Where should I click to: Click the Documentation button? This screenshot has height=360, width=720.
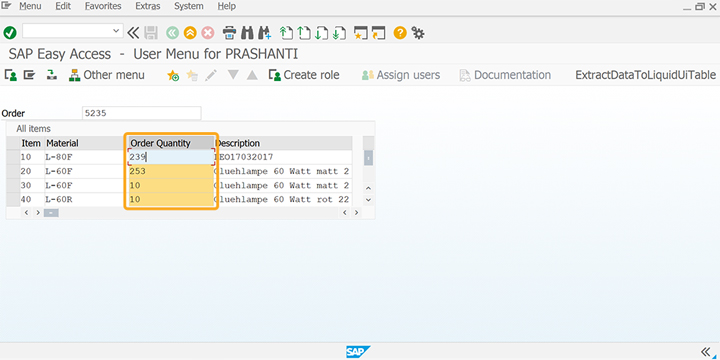pos(505,75)
